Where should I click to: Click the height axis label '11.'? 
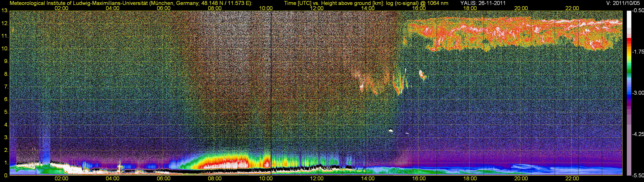(x=5, y=36)
